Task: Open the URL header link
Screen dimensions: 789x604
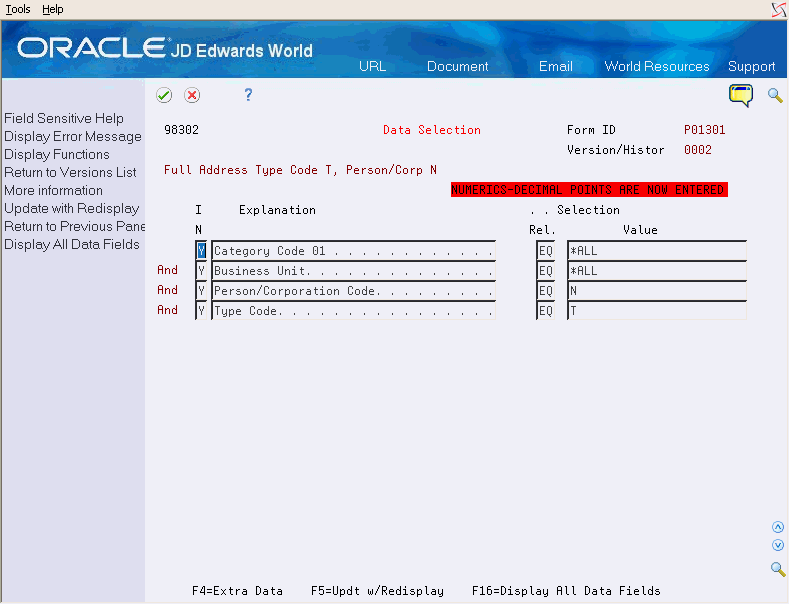Action: pyautogui.click(x=372, y=66)
